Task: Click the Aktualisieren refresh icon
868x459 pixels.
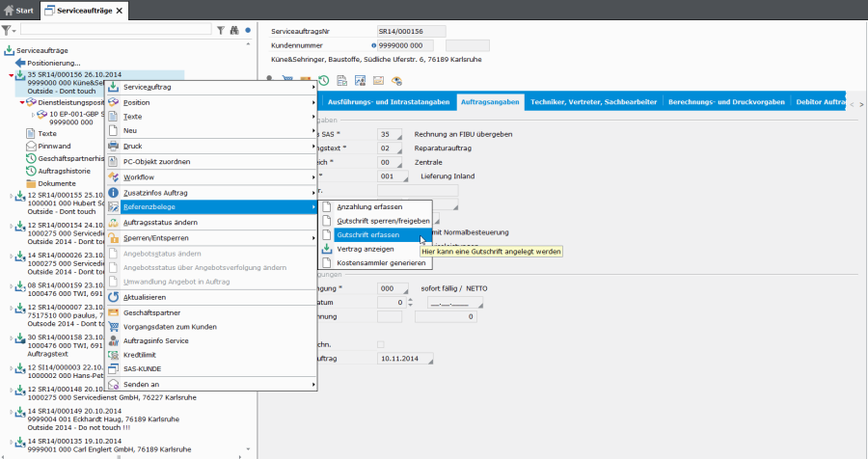Action: [x=114, y=297]
